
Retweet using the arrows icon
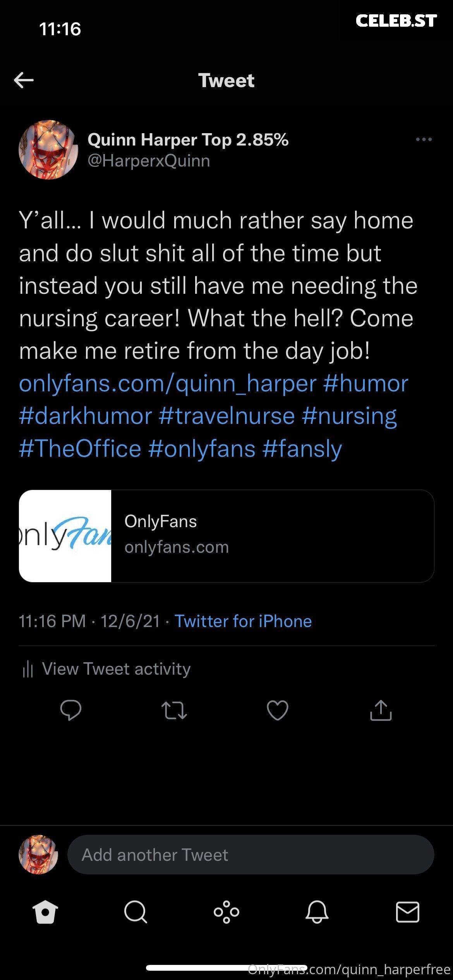(x=174, y=711)
